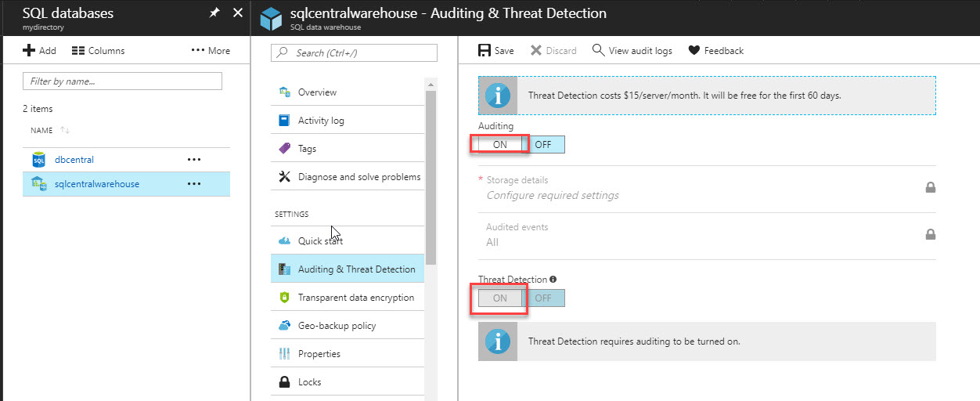Click the Tags label icon
The width and height of the screenshot is (980, 401).
click(x=284, y=149)
